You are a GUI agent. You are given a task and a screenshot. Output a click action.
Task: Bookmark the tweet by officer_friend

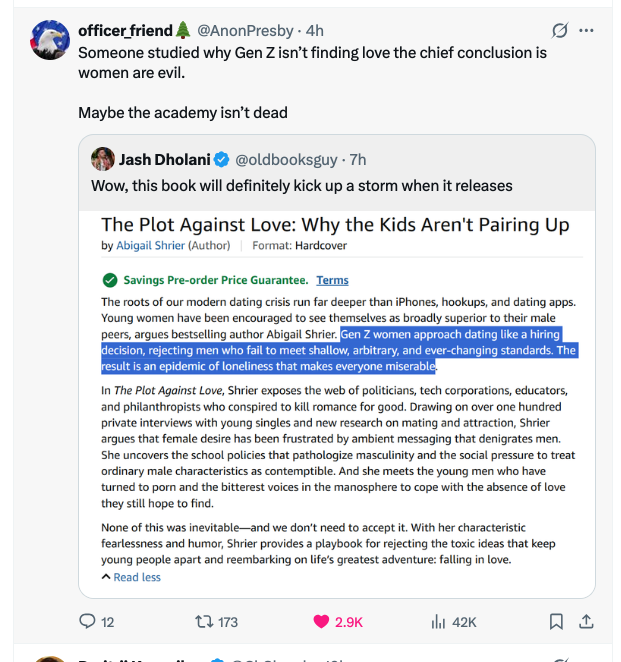[x=556, y=621]
